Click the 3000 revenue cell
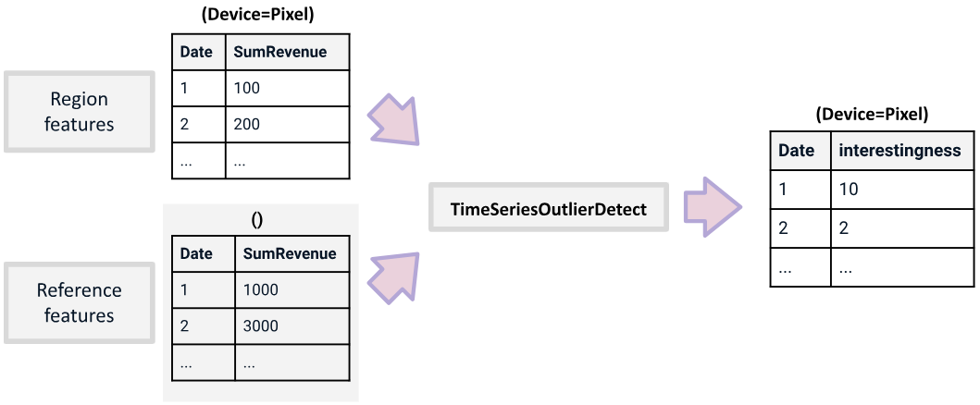 point(292,326)
